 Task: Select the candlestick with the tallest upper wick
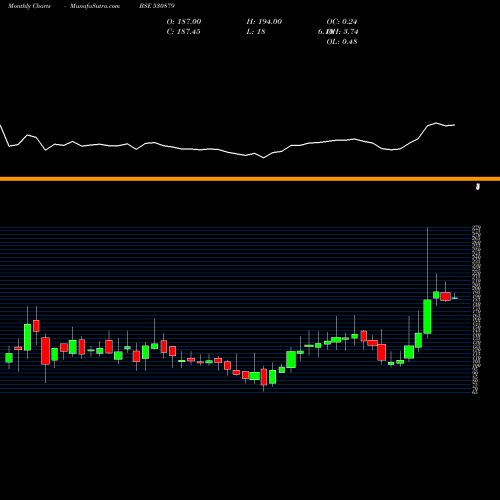[427, 316]
